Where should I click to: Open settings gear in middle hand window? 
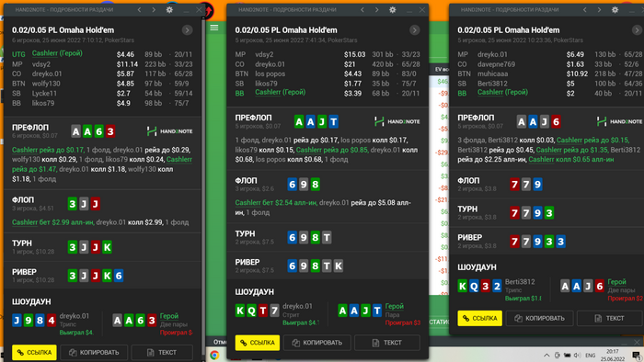coord(392,9)
